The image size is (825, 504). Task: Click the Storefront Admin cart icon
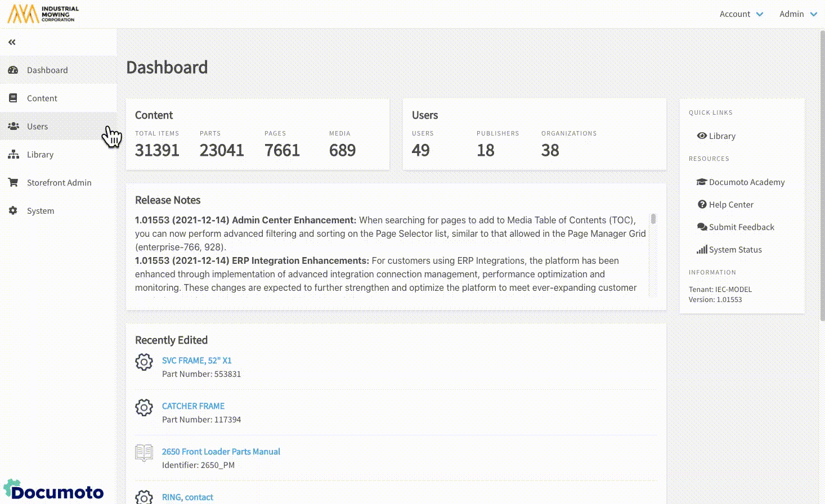(x=13, y=183)
